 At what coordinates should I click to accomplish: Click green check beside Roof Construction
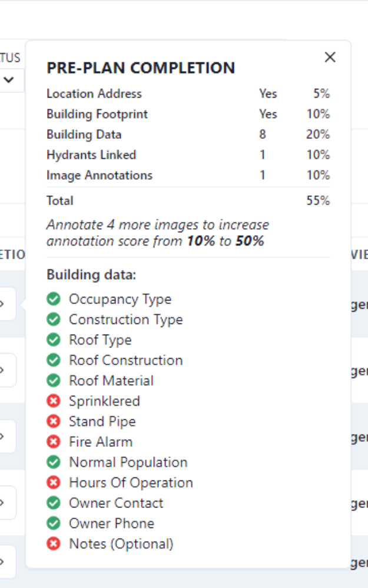point(54,360)
